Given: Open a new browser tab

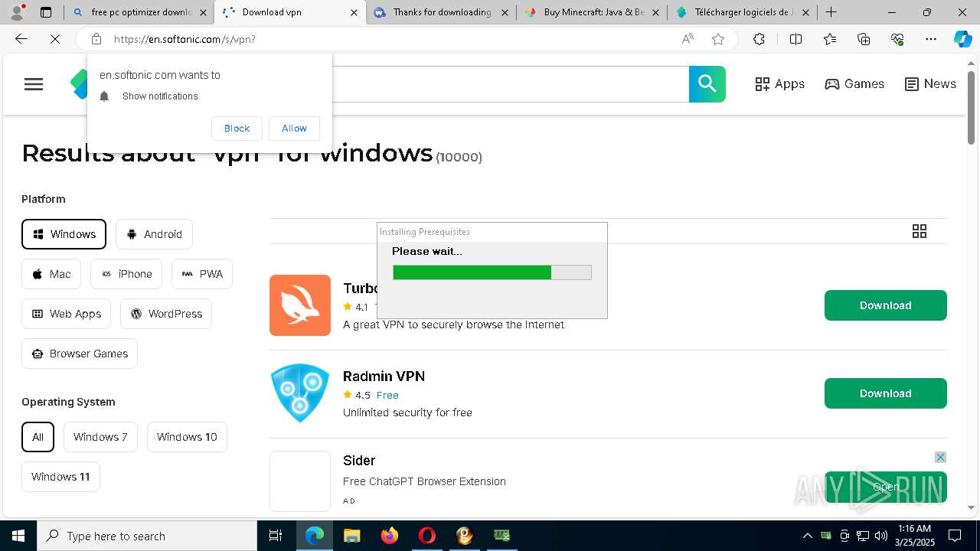Looking at the screenshot, I should [831, 12].
